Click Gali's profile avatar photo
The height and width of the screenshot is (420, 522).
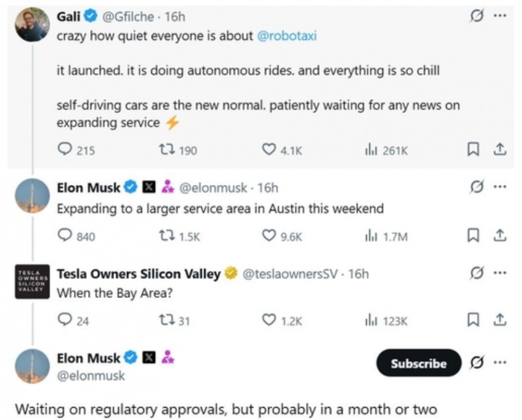(31, 25)
